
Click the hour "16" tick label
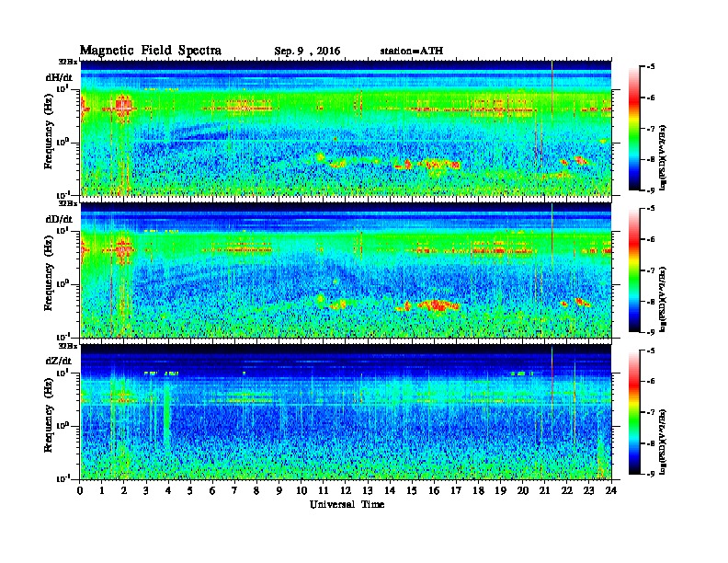(435, 491)
